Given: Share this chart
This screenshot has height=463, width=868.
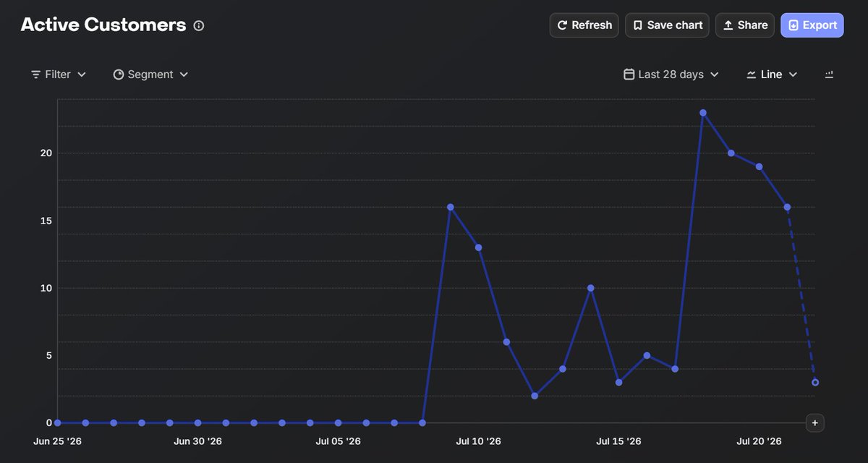Looking at the screenshot, I should 745,25.
